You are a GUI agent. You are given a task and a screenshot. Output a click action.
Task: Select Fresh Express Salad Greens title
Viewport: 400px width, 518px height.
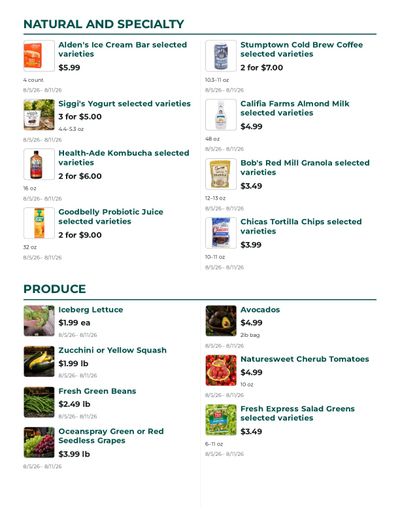298,413
